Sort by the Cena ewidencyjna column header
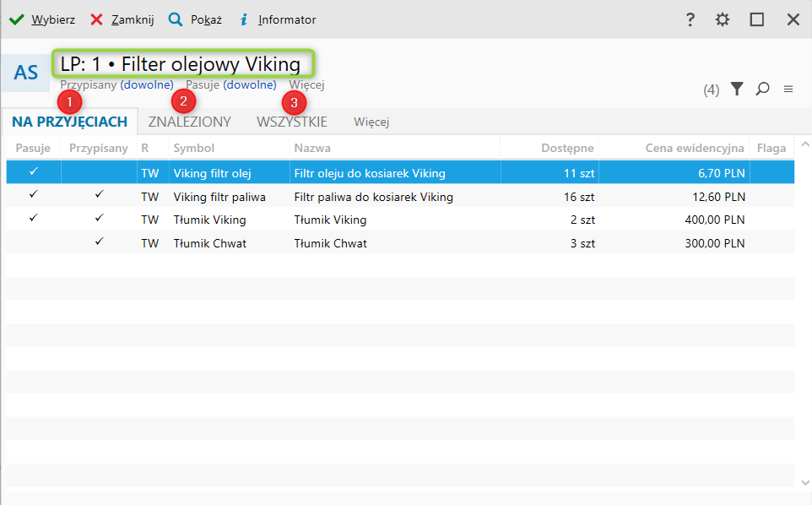 tap(695, 148)
